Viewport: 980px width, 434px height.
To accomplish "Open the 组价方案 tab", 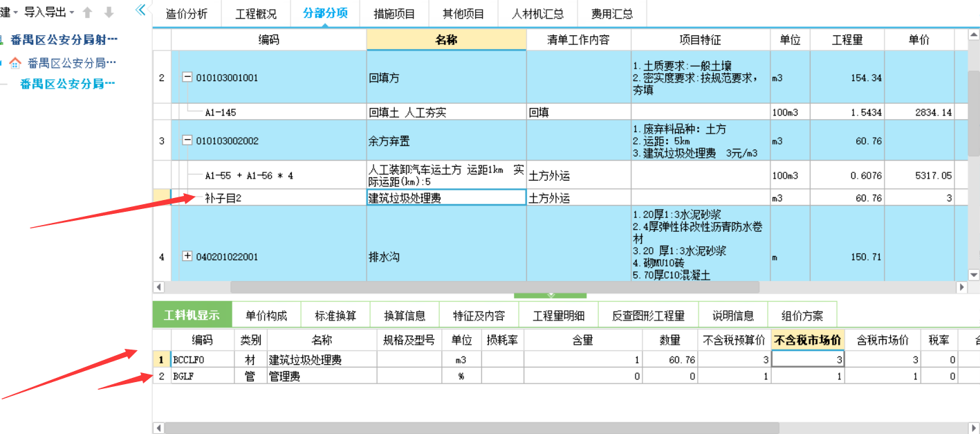I will [x=802, y=316].
